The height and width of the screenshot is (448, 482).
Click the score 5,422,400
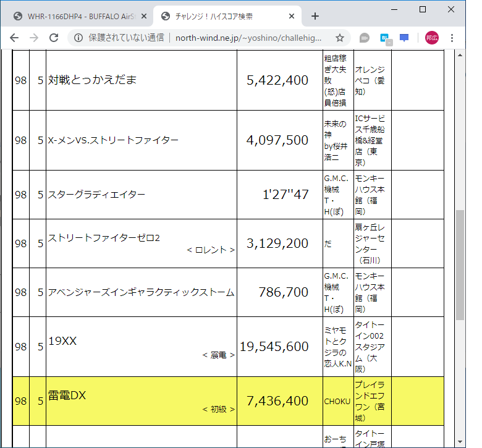pos(277,80)
